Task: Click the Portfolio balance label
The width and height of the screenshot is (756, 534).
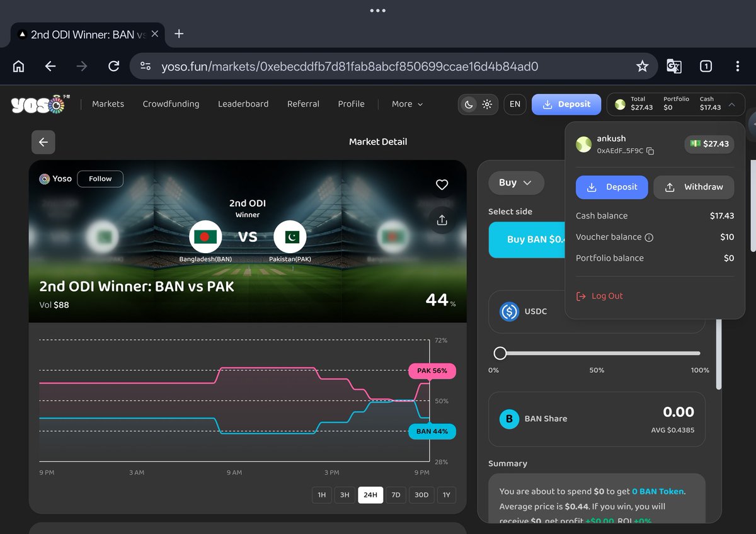Action: (x=610, y=258)
